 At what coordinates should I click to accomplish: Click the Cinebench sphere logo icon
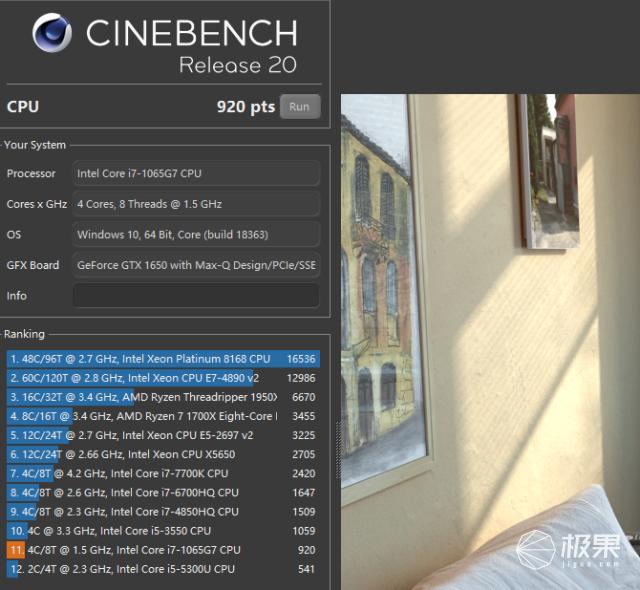(x=52, y=33)
